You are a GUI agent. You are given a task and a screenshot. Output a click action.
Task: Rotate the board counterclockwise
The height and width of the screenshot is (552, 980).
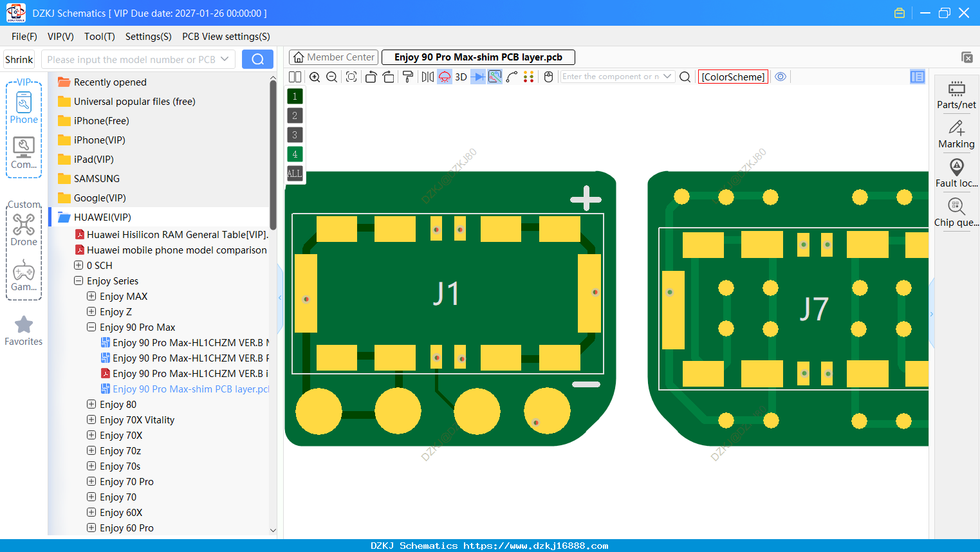[x=371, y=77]
